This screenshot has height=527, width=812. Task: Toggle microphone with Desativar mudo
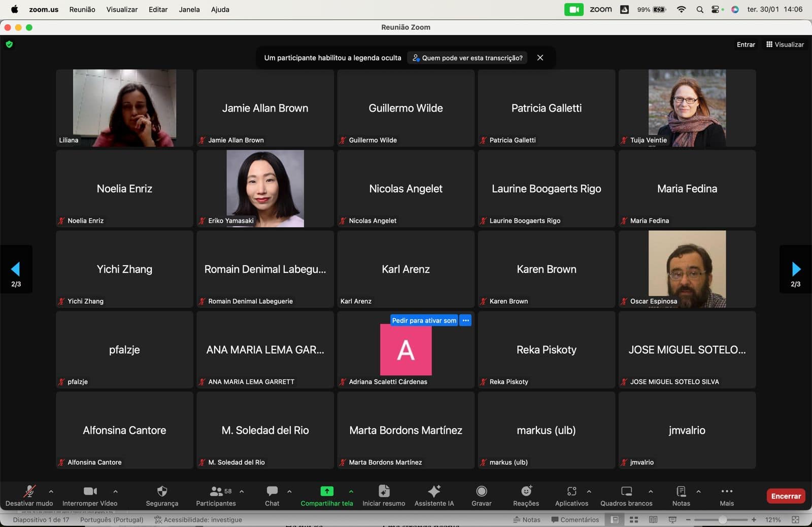(x=29, y=491)
